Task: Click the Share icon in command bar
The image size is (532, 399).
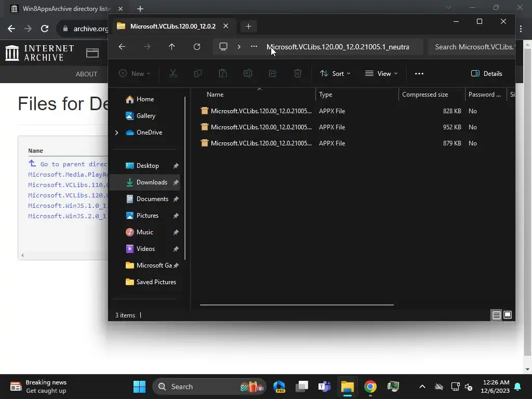Action: pos(272,73)
